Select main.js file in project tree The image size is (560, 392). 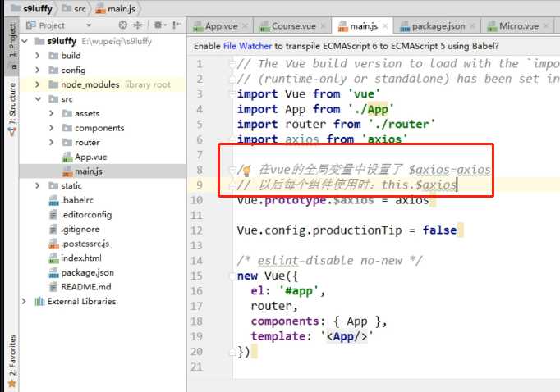(88, 171)
